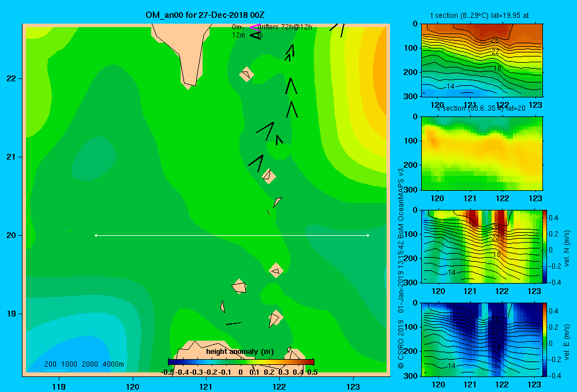Click the "© CSIRO 2019" copyright text
Viewport: 577px width, 392px height.
401,345
